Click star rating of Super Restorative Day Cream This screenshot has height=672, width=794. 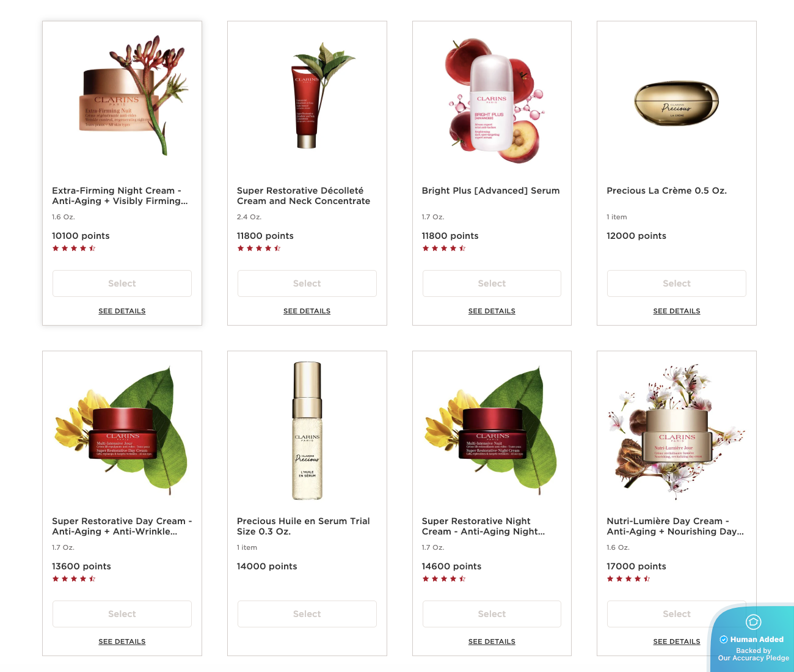pos(74,579)
